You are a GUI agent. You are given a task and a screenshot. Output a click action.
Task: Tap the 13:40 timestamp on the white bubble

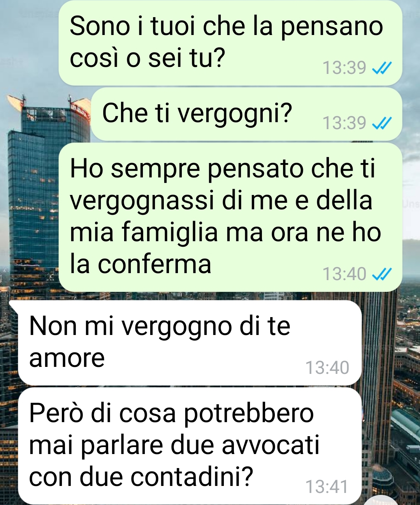click(x=327, y=368)
